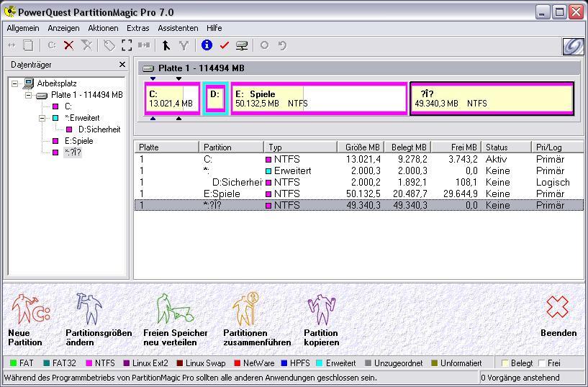Click the Beenden red cross icon
Image resolution: width=588 pixels, height=387 pixels.
[x=558, y=307]
